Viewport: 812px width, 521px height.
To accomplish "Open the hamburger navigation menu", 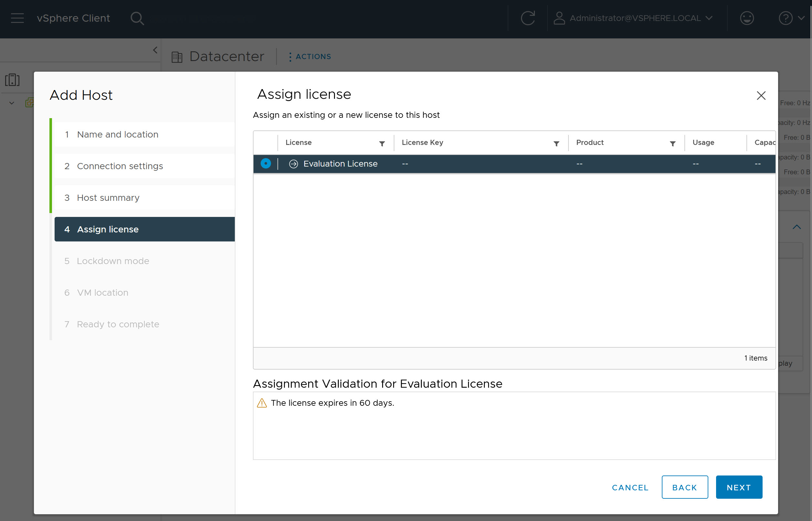I will [x=17, y=18].
